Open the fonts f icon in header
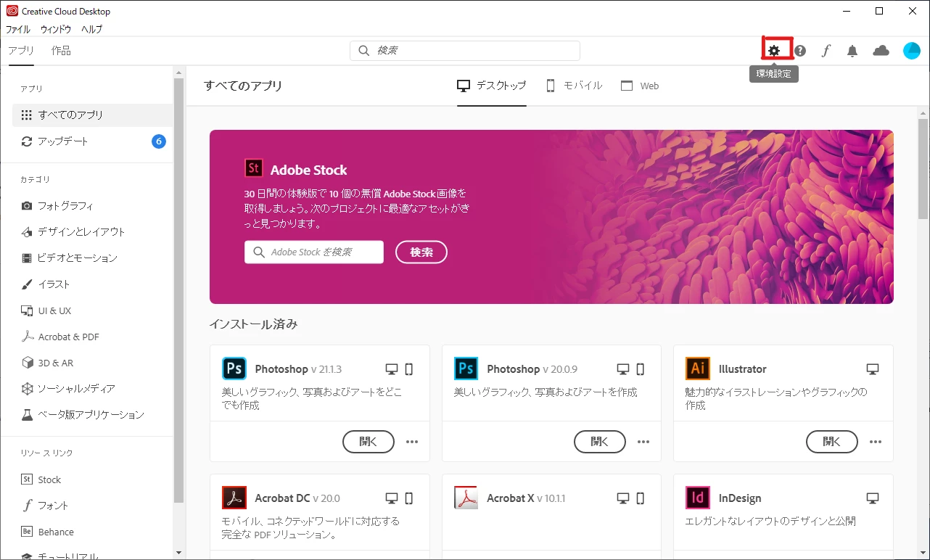The width and height of the screenshot is (930, 560). pyautogui.click(x=826, y=51)
